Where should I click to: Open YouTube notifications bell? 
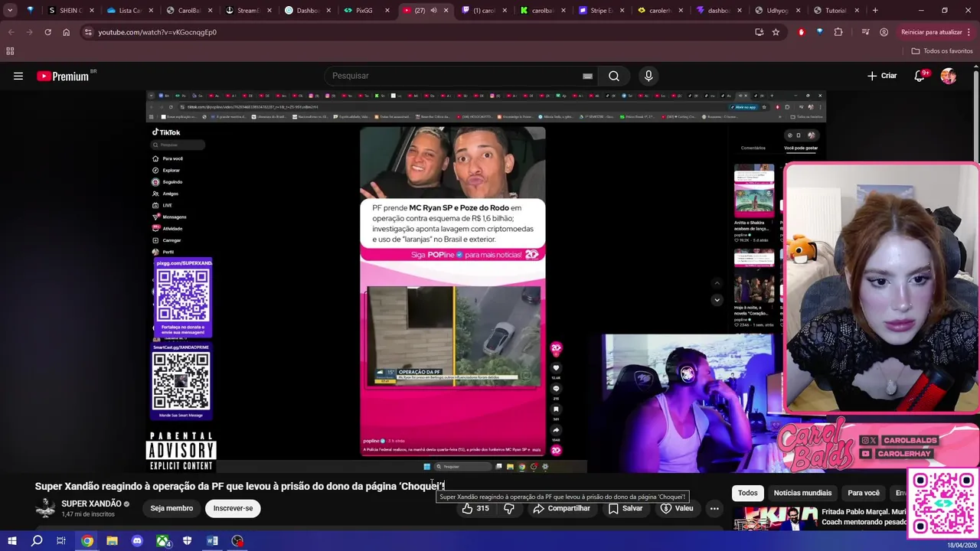click(x=920, y=76)
